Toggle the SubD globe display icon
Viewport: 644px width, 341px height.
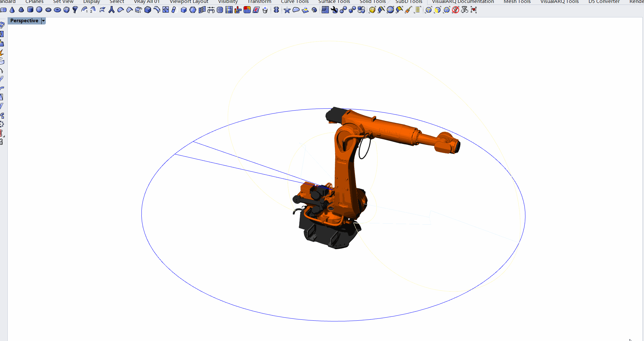(390, 10)
